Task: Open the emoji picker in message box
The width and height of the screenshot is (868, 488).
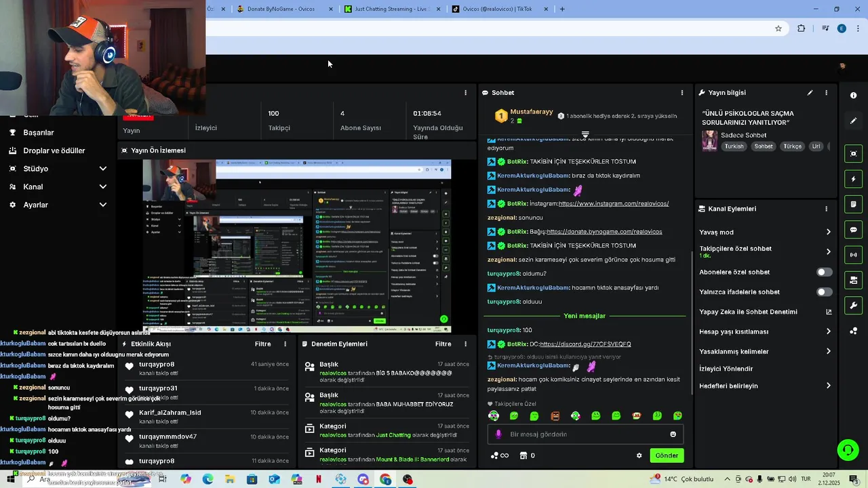Action: [673, 434]
